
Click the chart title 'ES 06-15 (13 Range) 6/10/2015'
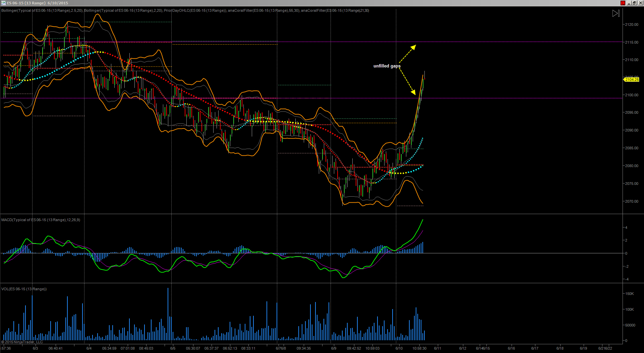(38, 3)
